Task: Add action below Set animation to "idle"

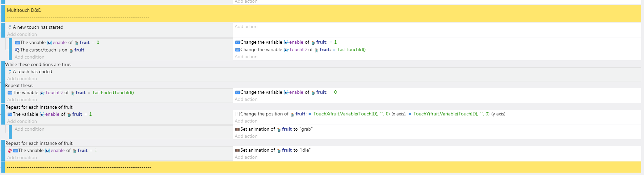Action: coord(246,157)
